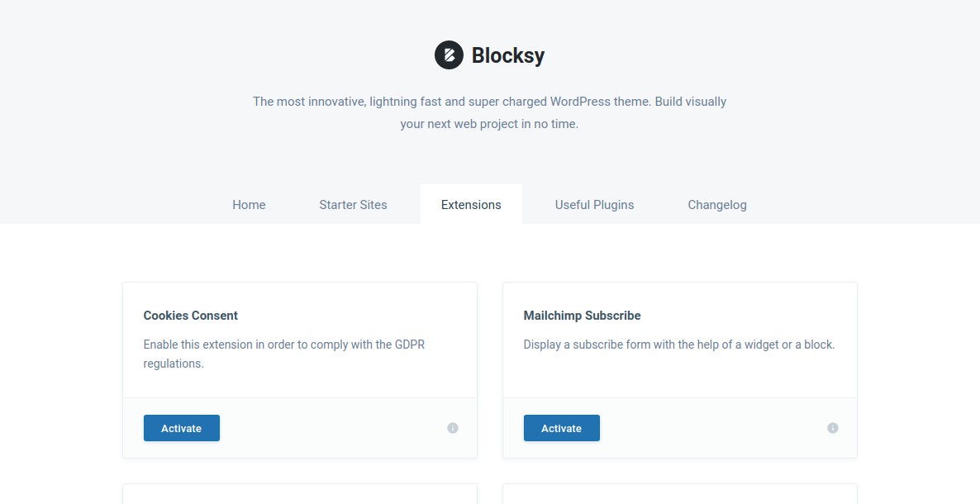Screen dimensions: 980x504
Task: Click the Mailchimp Subscribe extension title
Action: tap(582, 315)
